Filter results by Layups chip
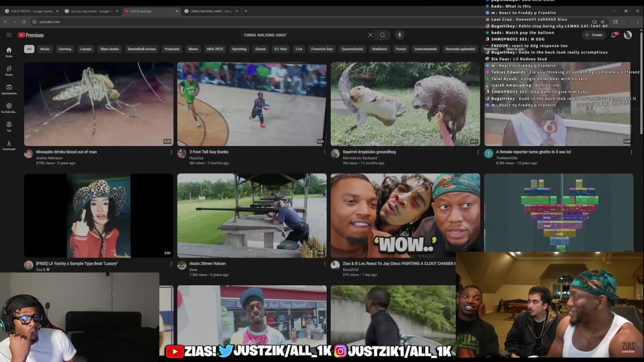This screenshot has width=644, height=362. [86, 49]
